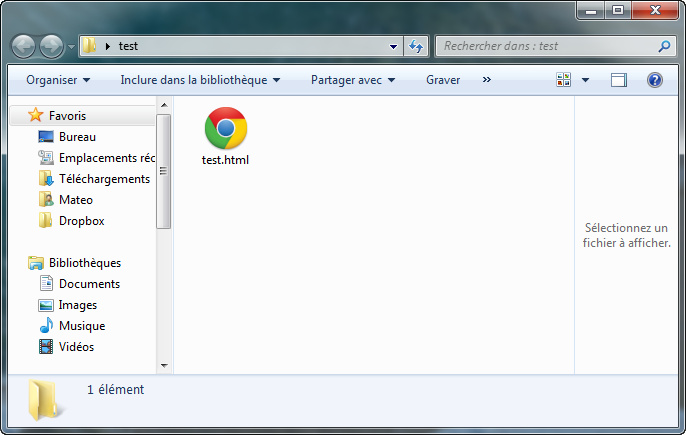
Task: Open the Images library
Action: 78,305
